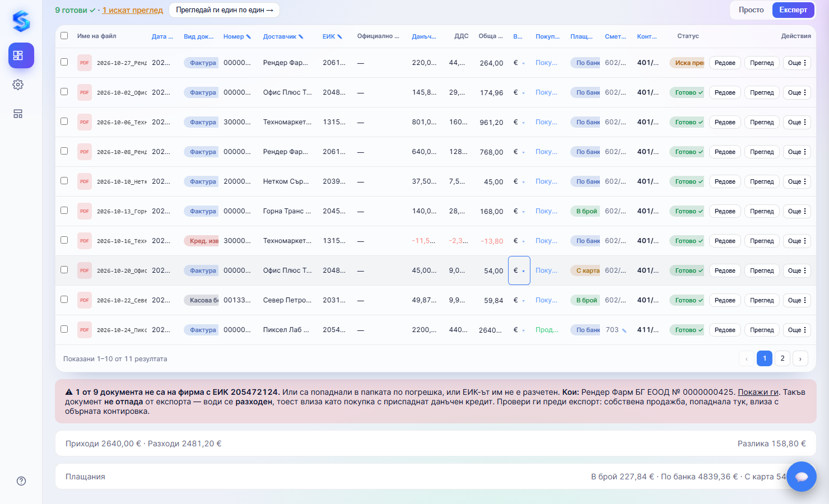Open the dashboard icon in the sidebar
Viewport: 829px width, 504px height.
21,55
